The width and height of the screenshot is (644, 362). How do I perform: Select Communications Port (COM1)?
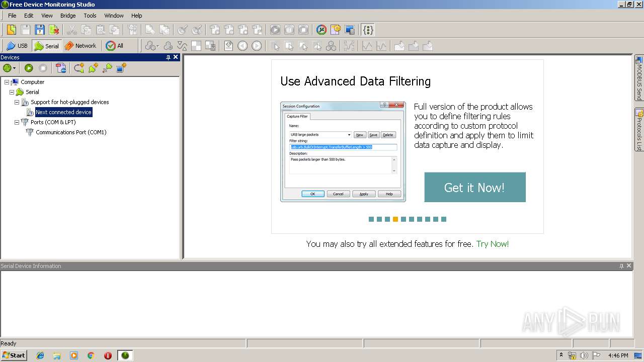coord(71,132)
